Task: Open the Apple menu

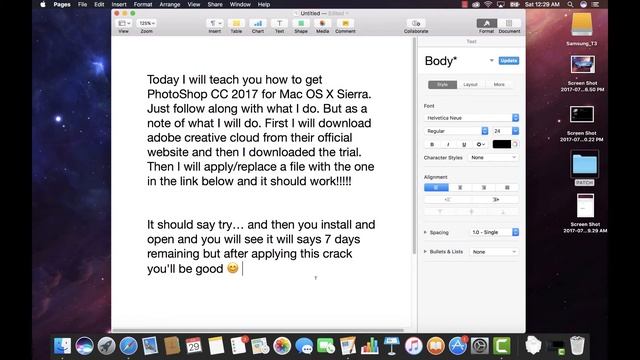Action: 43,4
